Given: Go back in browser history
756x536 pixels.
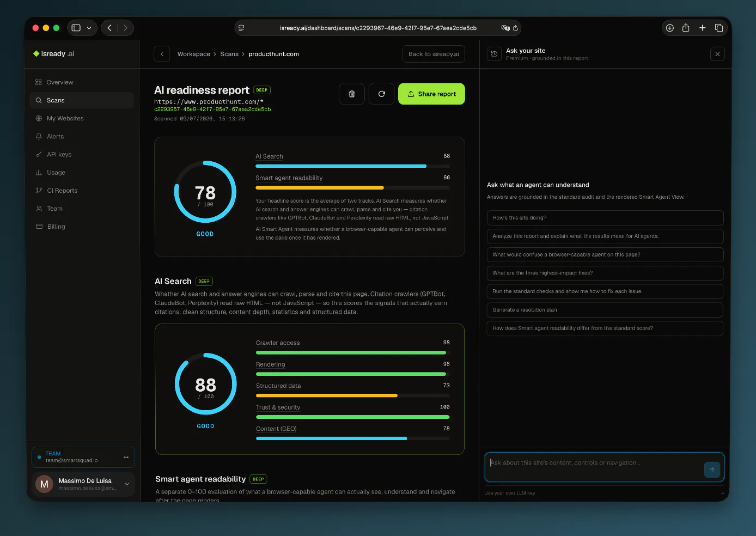Looking at the screenshot, I should [x=109, y=28].
